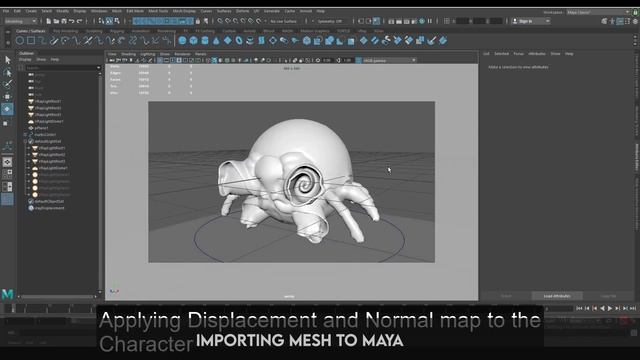Click the Load Attributes button

pos(557,296)
